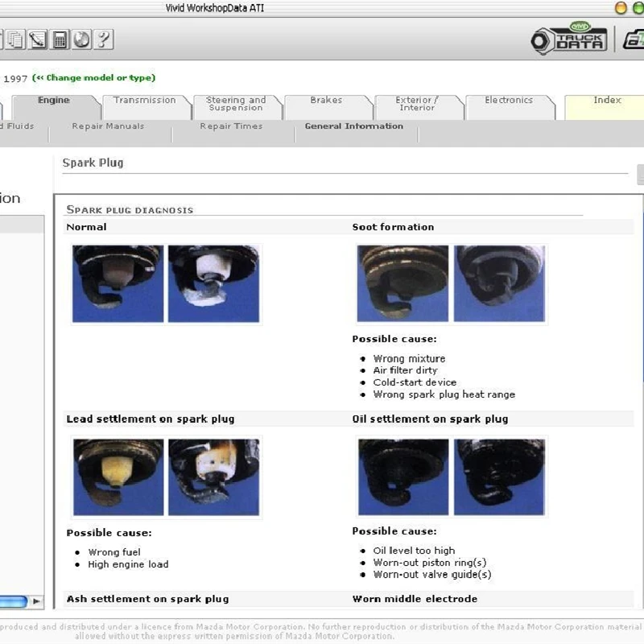Open help via the question mark icon

pyautogui.click(x=104, y=39)
